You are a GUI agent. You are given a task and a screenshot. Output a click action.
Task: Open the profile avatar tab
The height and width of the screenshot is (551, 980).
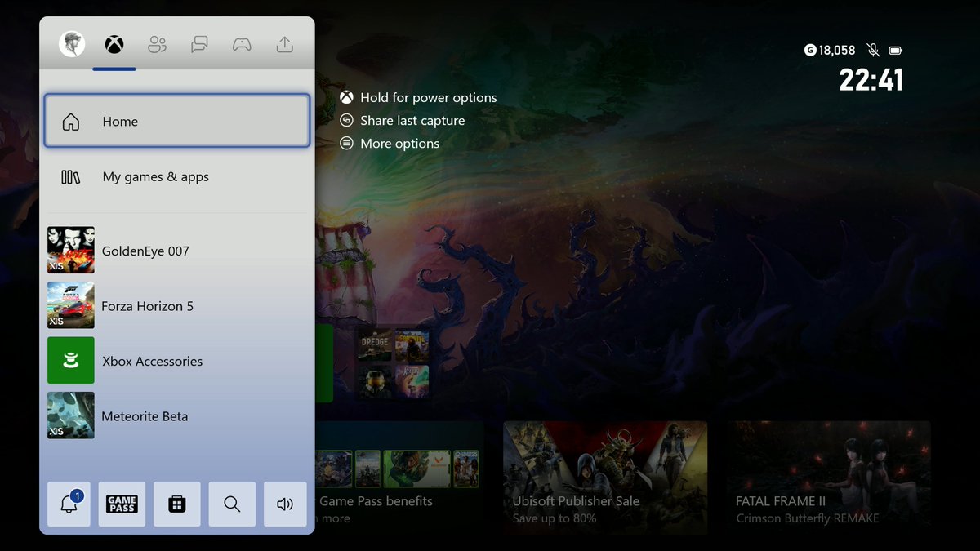point(72,44)
